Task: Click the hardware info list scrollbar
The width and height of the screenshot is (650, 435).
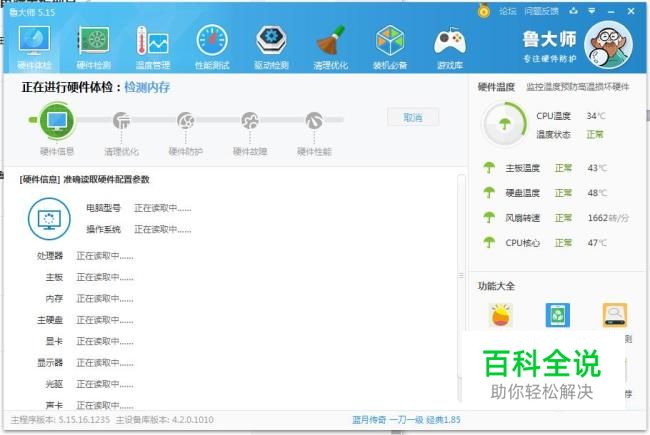Action: (x=461, y=287)
